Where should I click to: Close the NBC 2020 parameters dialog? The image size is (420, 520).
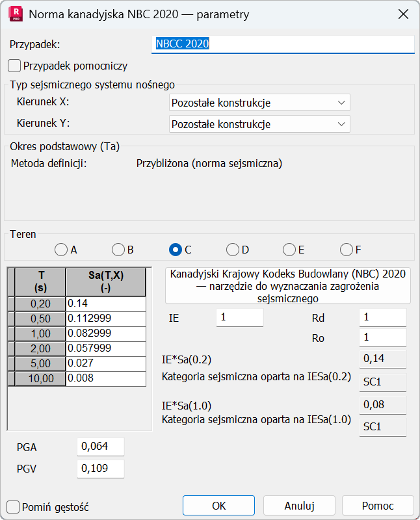coord(403,14)
